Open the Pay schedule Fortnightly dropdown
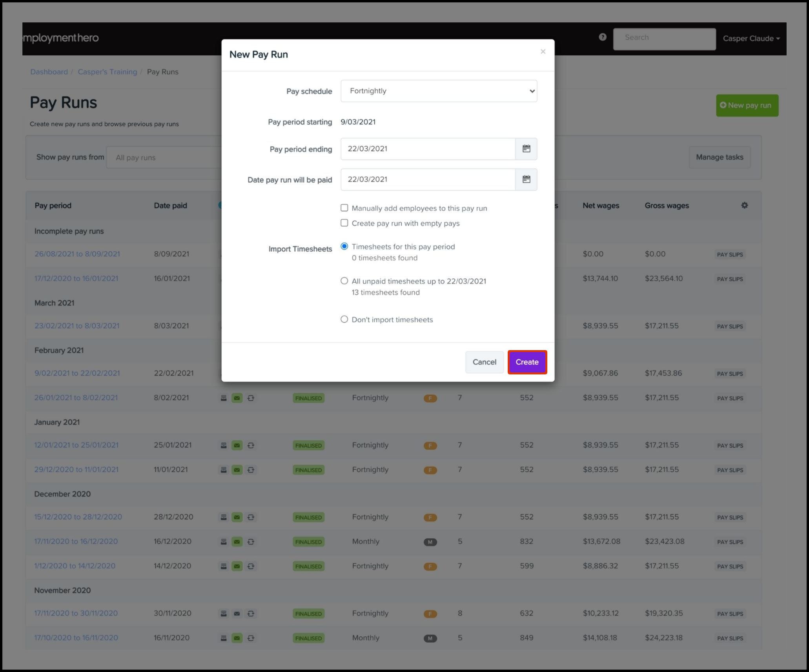 coord(439,91)
